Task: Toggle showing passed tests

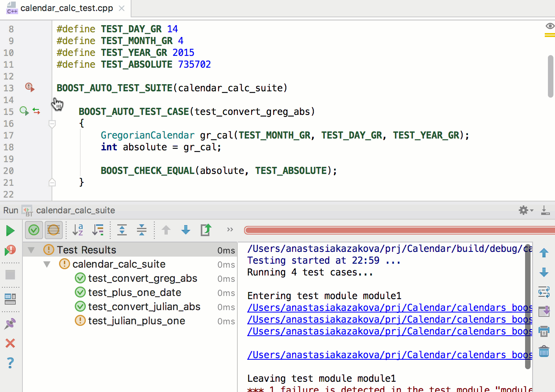Action: click(x=34, y=230)
